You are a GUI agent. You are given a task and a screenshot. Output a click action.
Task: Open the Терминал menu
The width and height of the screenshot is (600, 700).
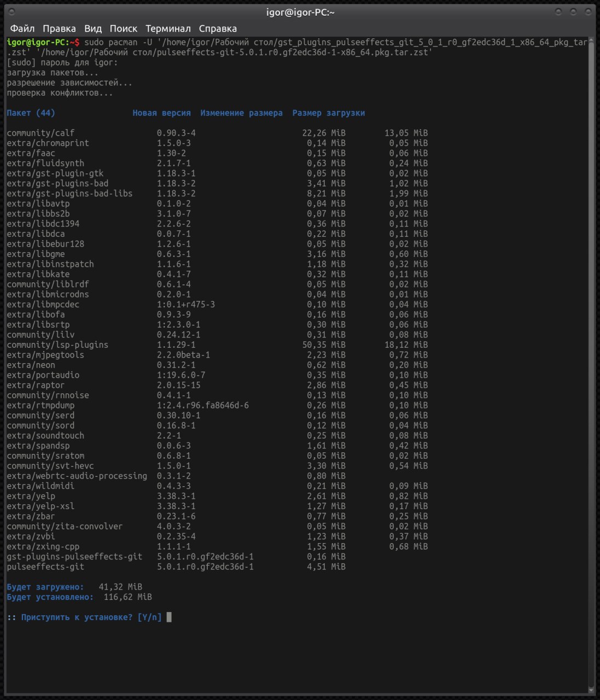pyautogui.click(x=168, y=28)
